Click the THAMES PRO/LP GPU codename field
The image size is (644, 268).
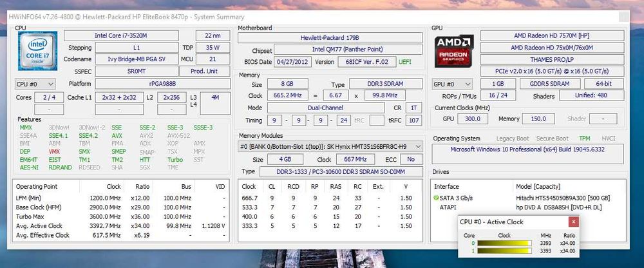click(x=552, y=60)
